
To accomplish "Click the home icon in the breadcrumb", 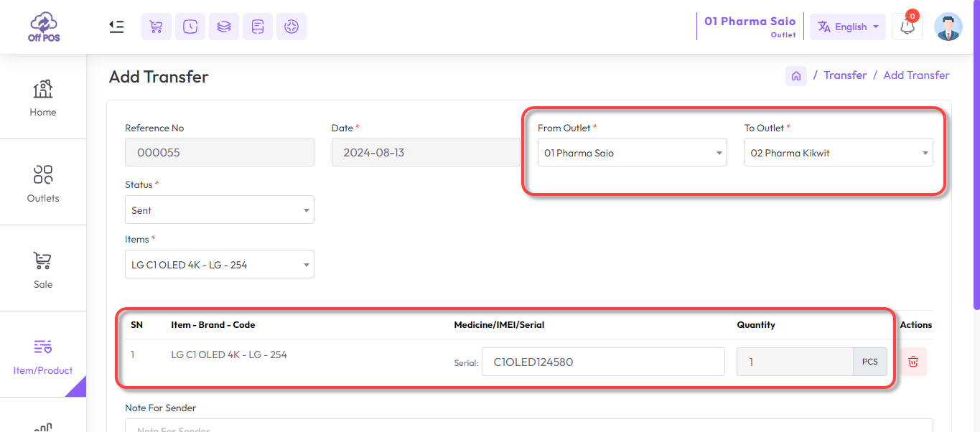I will (796, 75).
